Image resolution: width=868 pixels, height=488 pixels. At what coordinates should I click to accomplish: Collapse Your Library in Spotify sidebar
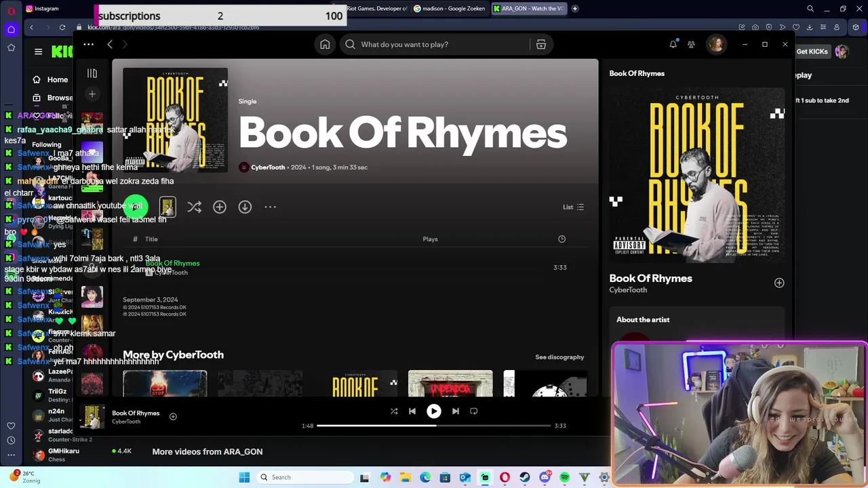(x=92, y=73)
